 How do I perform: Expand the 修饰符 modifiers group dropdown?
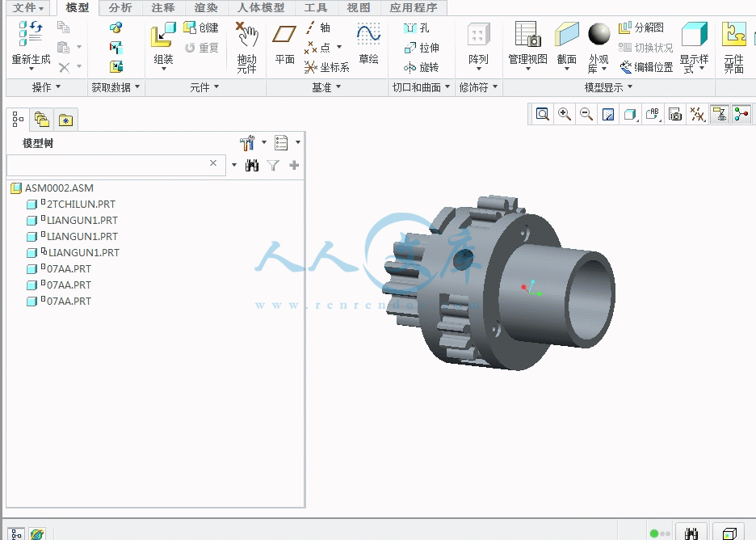pyautogui.click(x=478, y=87)
